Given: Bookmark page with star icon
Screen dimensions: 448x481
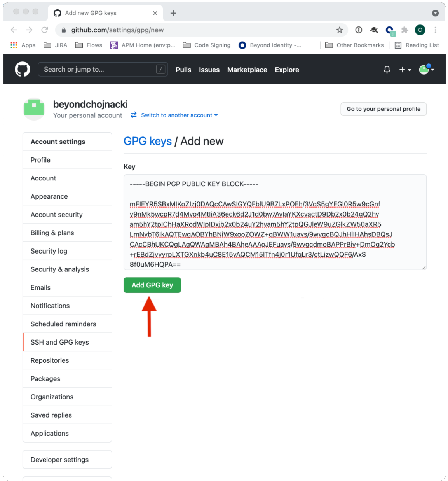Looking at the screenshot, I should click(339, 30).
